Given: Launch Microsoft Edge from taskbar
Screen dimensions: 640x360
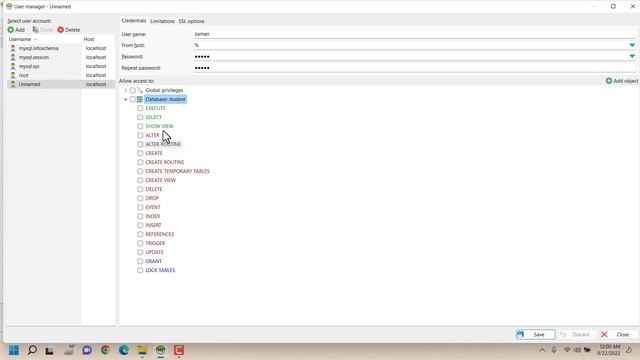Looking at the screenshot, I should click(x=124, y=350).
